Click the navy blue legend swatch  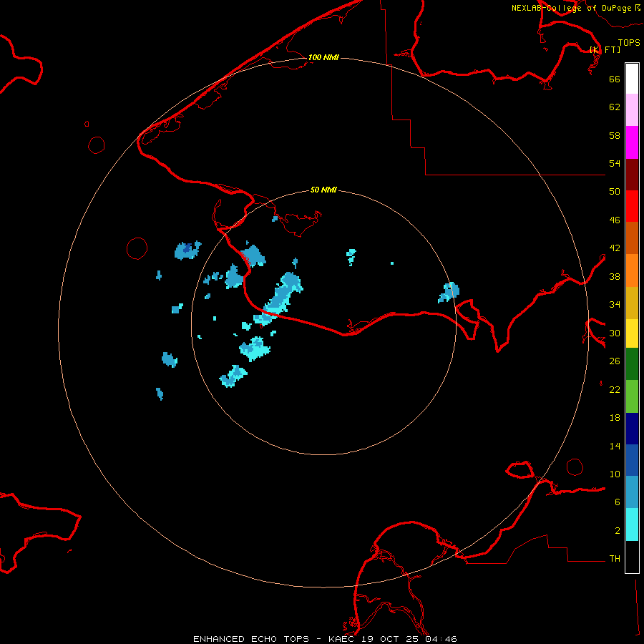coord(632,429)
